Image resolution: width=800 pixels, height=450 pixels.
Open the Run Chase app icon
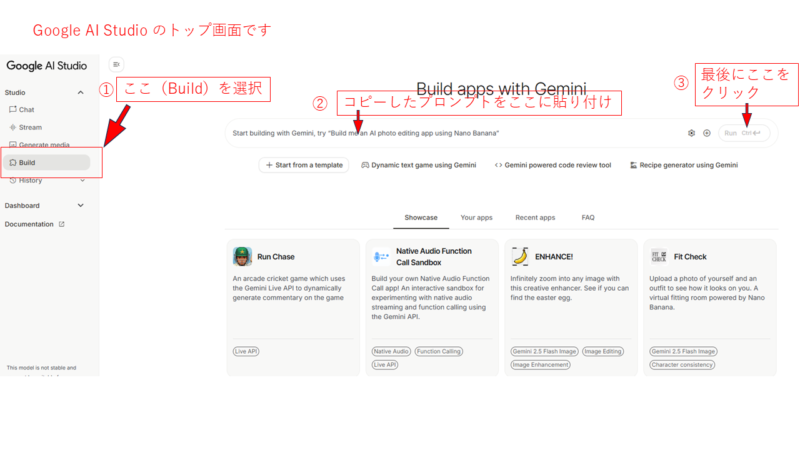[242, 256]
